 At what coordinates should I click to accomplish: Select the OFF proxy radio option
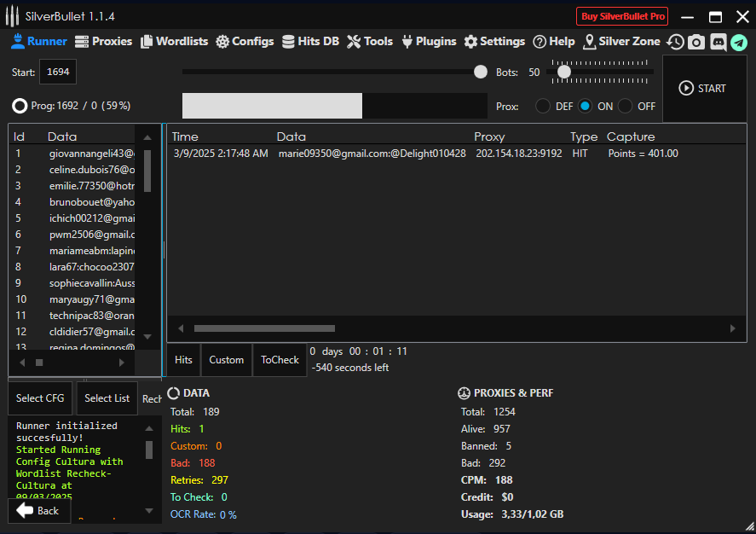[x=626, y=107]
